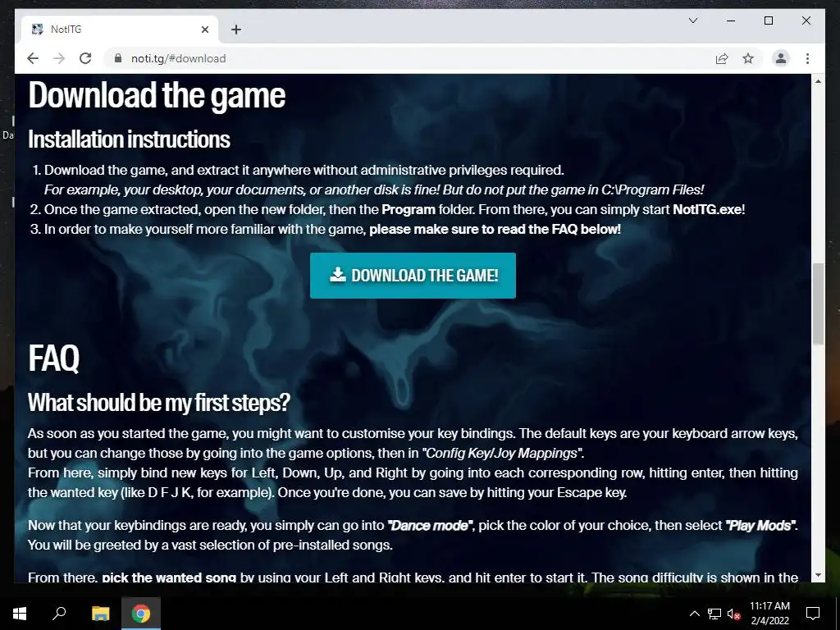
Task: Open File Explorer from taskbar
Action: [100, 614]
